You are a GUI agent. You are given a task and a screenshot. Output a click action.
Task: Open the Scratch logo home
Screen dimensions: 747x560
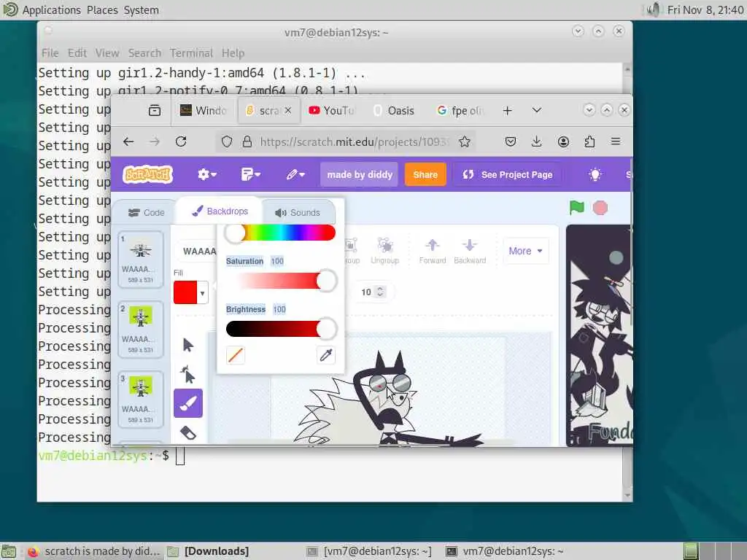pos(147,174)
